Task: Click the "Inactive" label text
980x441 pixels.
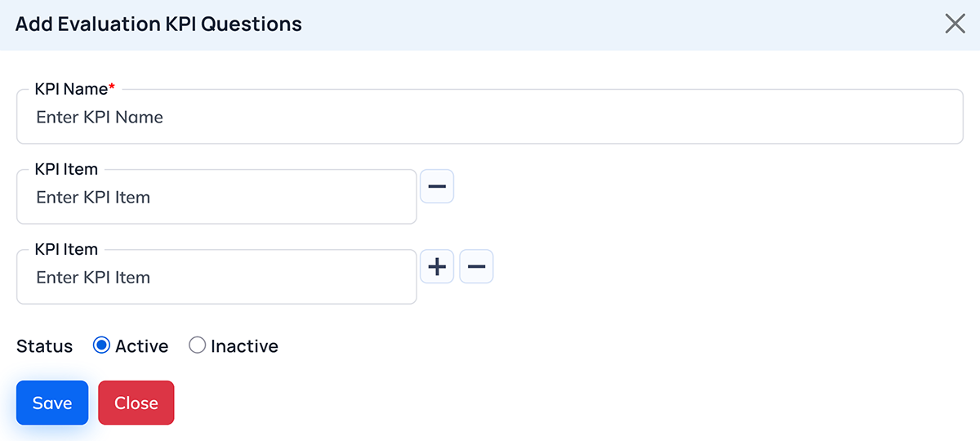Action: click(x=244, y=346)
